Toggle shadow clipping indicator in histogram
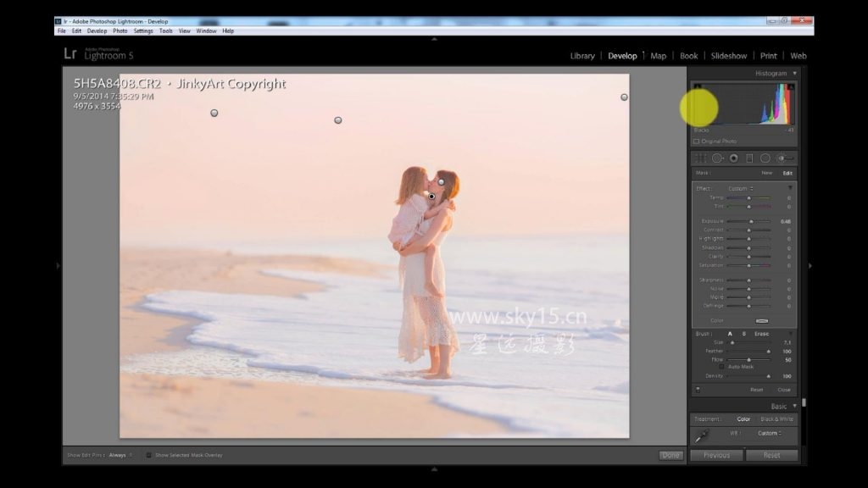 [x=698, y=86]
